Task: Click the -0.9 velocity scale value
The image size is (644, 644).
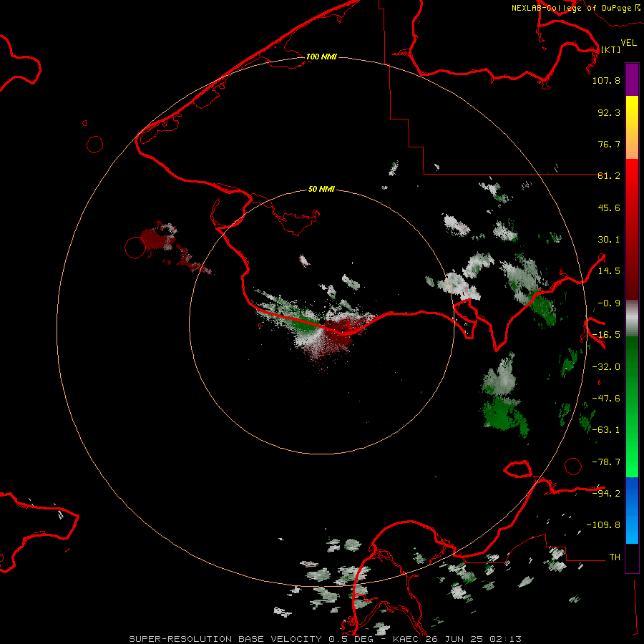Action: point(609,303)
